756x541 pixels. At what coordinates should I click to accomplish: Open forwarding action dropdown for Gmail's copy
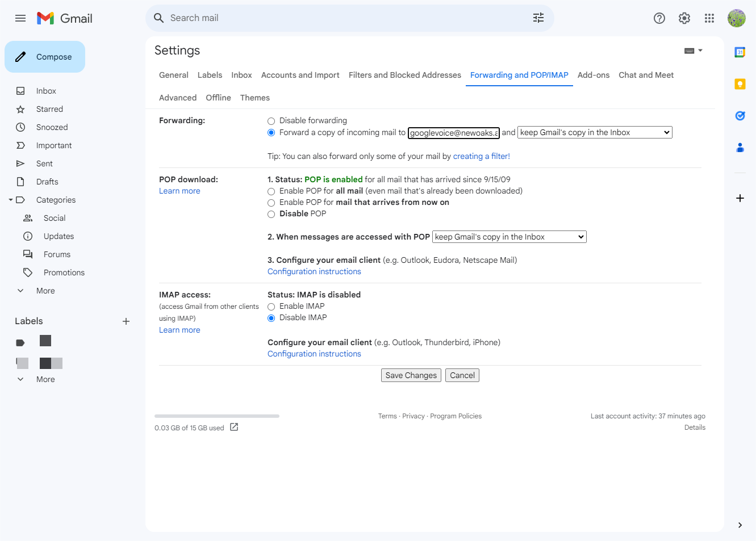[x=594, y=132]
